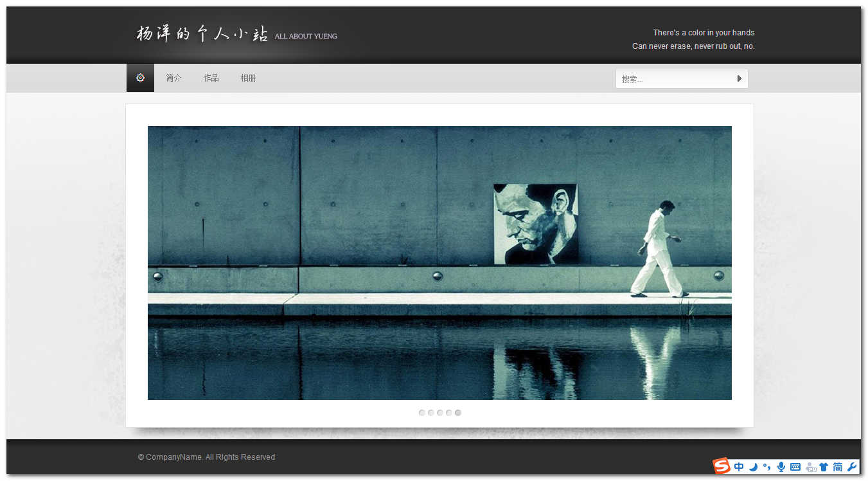Click the "Can never erase, never rub out, no." text
The image size is (868, 481).
tap(693, 46)
